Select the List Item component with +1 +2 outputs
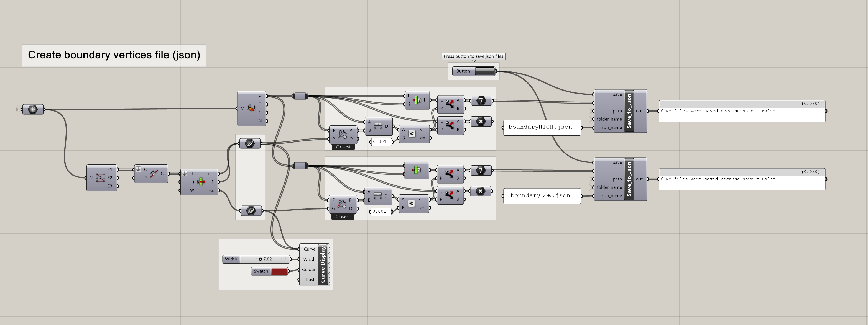This screenshot has height=325, width=868. [199, 182]
